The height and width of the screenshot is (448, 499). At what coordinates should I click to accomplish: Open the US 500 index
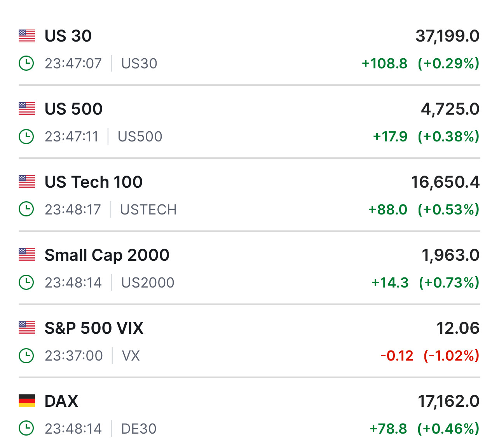(x=73, y=109)
